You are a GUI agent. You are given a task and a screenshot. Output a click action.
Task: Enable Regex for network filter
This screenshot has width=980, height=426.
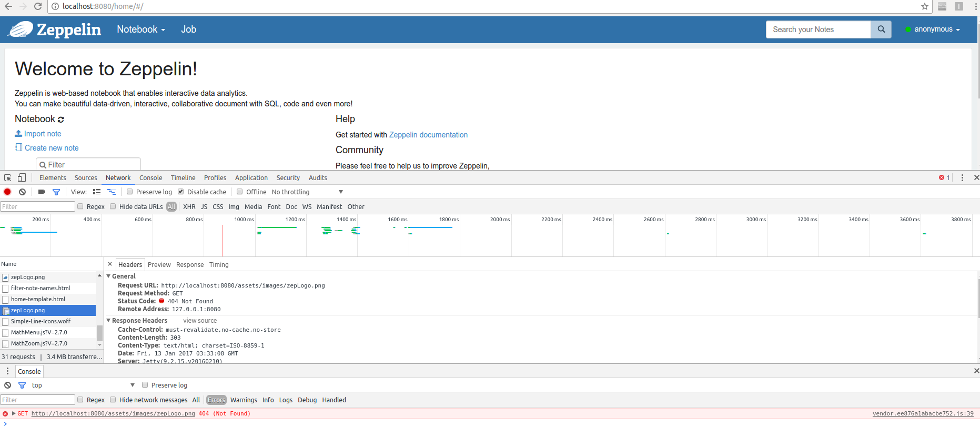point(80,206)
